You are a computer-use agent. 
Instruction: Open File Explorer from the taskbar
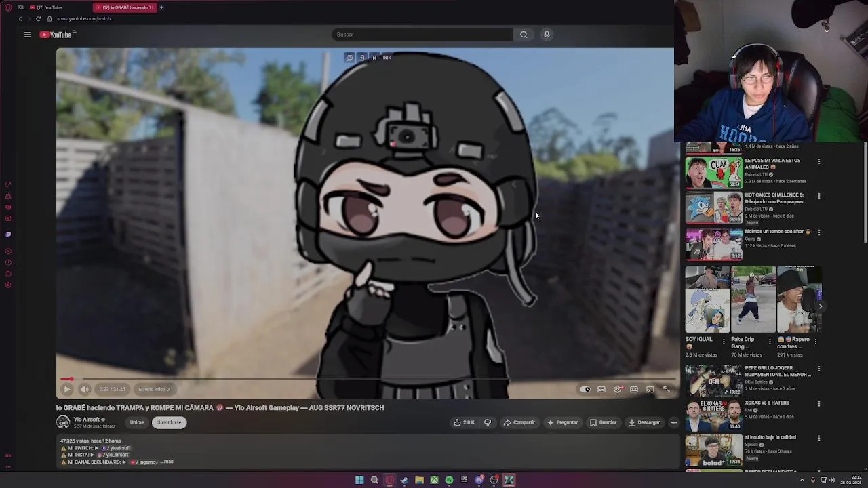(419, 480)
